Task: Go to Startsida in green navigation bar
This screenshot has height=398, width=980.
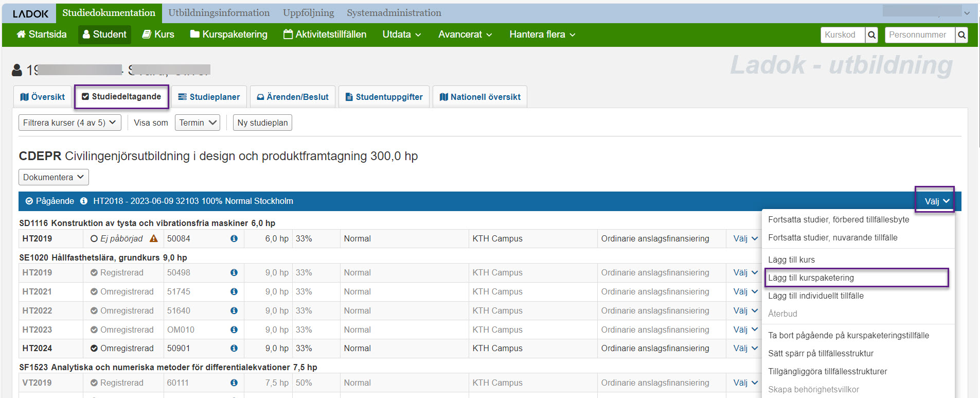Action: tap(42, 34)
